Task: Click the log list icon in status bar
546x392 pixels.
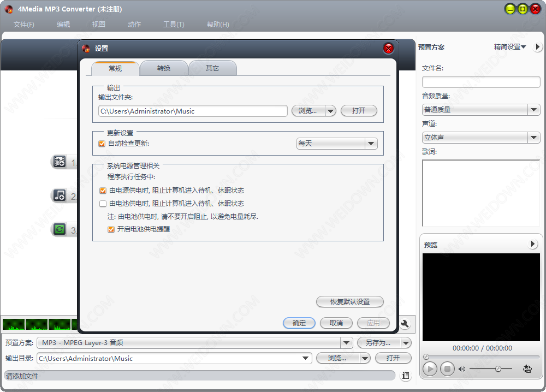Action: click(x=406, y=375)
